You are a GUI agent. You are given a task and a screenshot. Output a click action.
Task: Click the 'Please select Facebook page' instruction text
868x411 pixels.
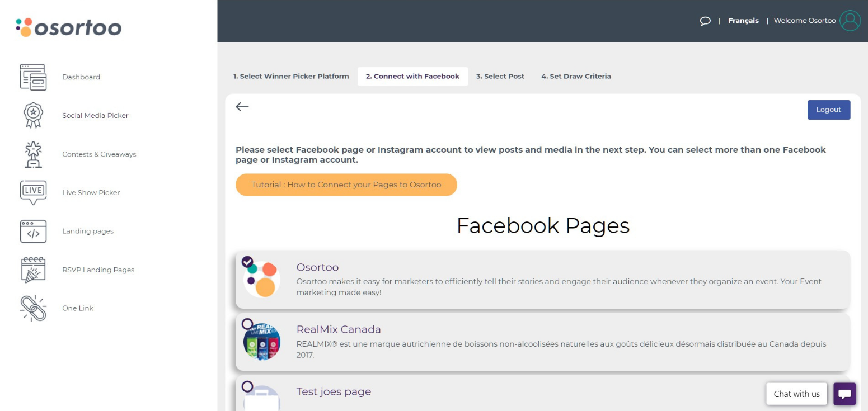coord(531,155)
